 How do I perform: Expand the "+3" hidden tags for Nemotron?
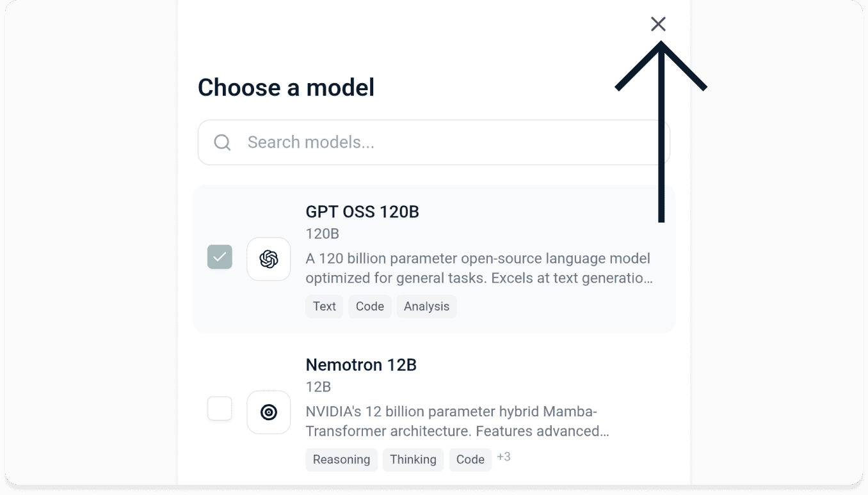pyautogui.click(x=504, y=456)
